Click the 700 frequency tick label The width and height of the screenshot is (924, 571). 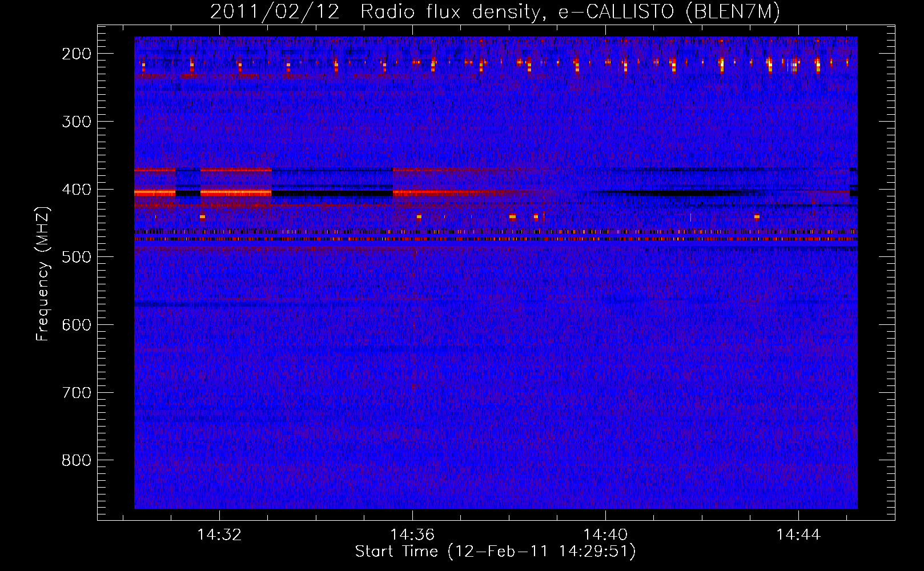click(76, 393)
